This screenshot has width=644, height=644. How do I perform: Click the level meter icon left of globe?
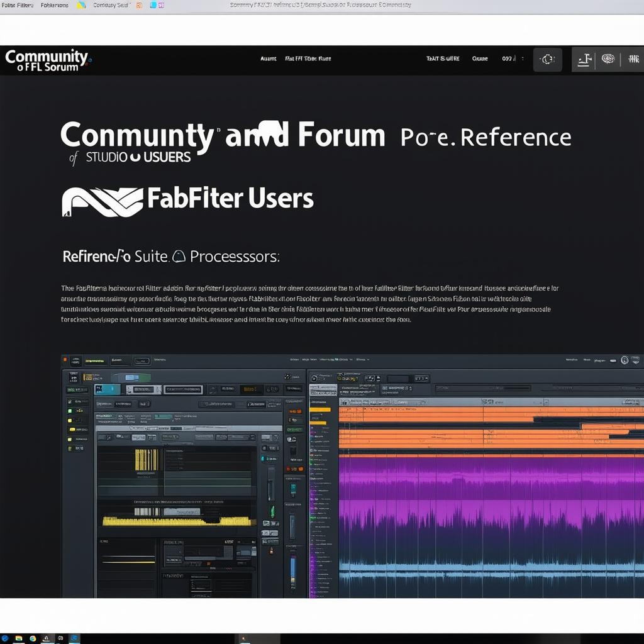point(584,59)
